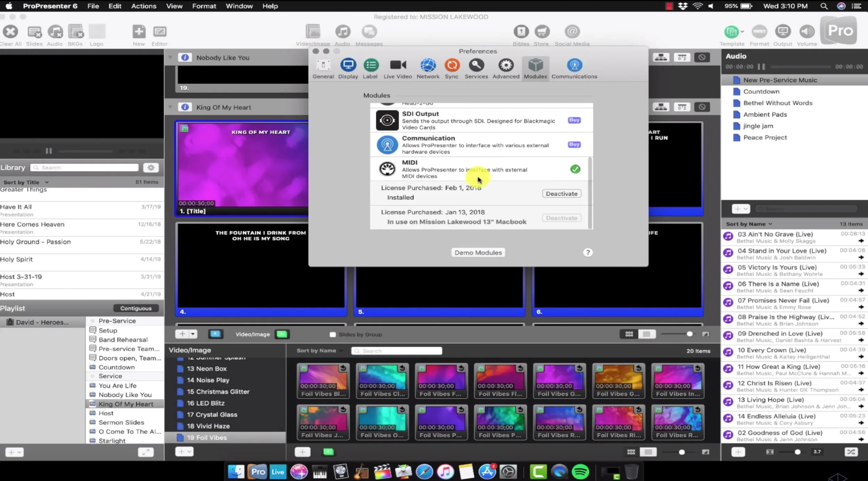868x481 pixels.
Task: Open the Volume toolbar icon
Action: [807, 32]
